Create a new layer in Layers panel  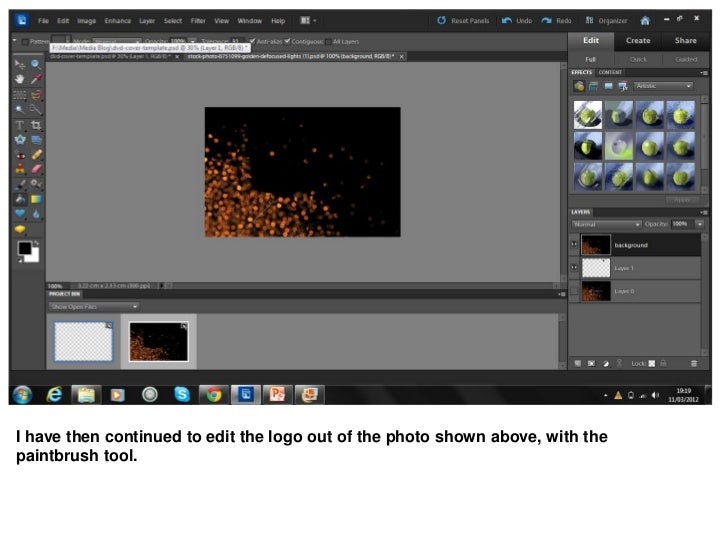[x=578, y=364]
